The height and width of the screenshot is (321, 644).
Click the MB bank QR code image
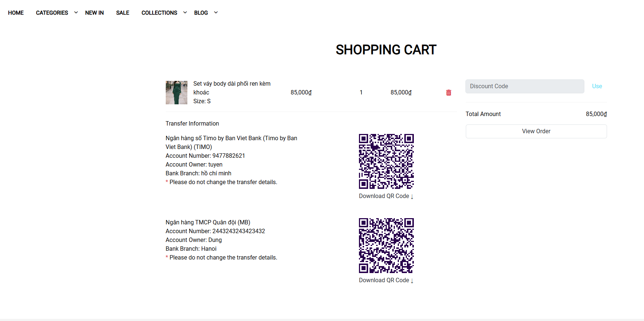coord(386,246)
